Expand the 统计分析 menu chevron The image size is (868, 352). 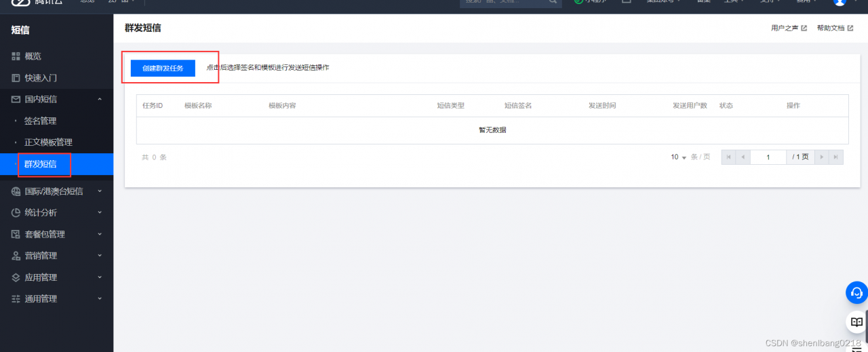coord(100,212)
